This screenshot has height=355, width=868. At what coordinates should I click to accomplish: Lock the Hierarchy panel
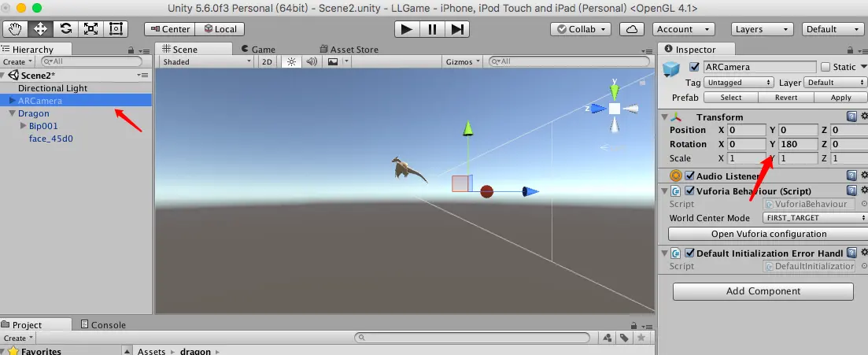pyautogui.click(x=131, y=50)
